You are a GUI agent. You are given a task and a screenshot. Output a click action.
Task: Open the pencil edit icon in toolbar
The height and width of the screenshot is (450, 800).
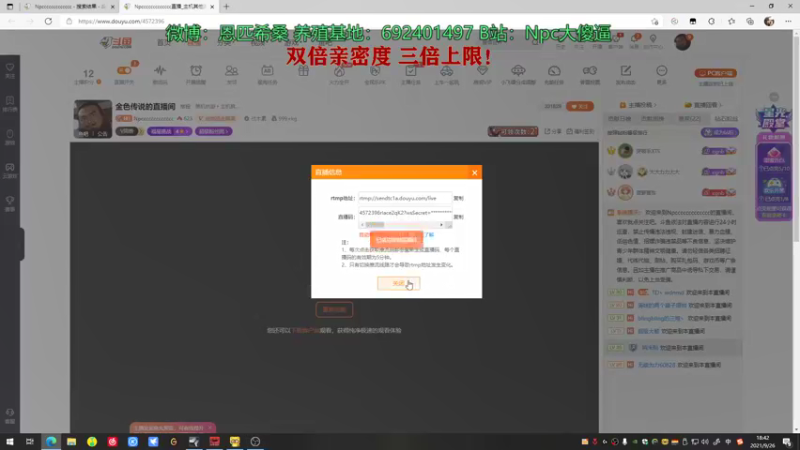point(626,70)
